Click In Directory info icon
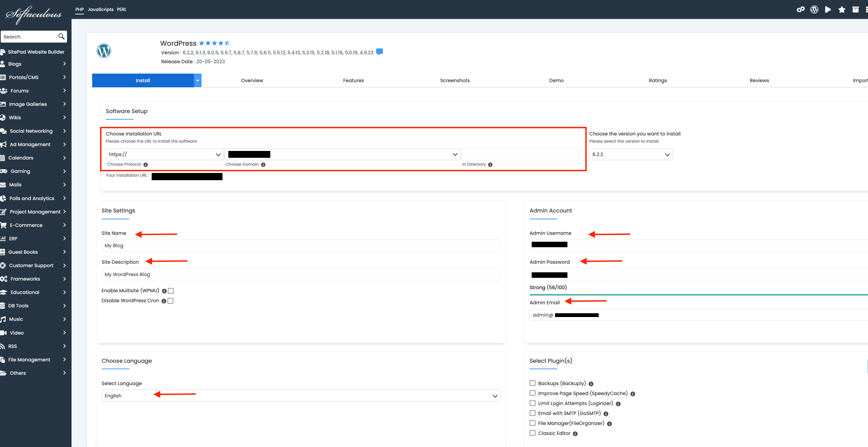This screenshot has height=447, width=868. click(490, 165)
